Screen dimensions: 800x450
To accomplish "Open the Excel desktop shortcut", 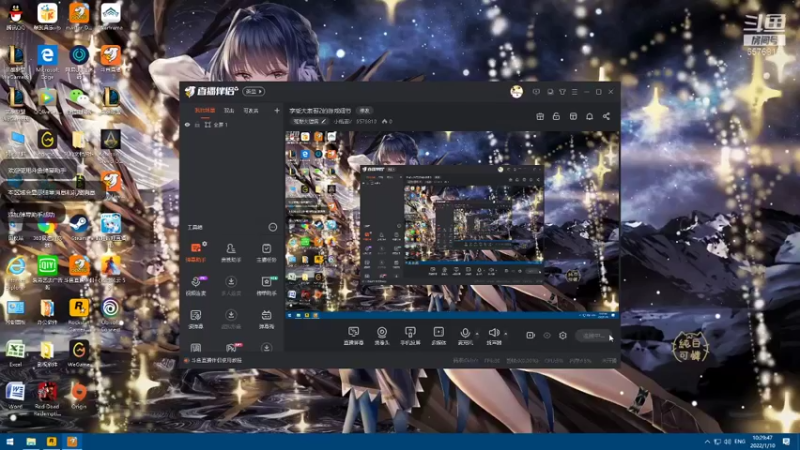I will click(x=15, y=354).
